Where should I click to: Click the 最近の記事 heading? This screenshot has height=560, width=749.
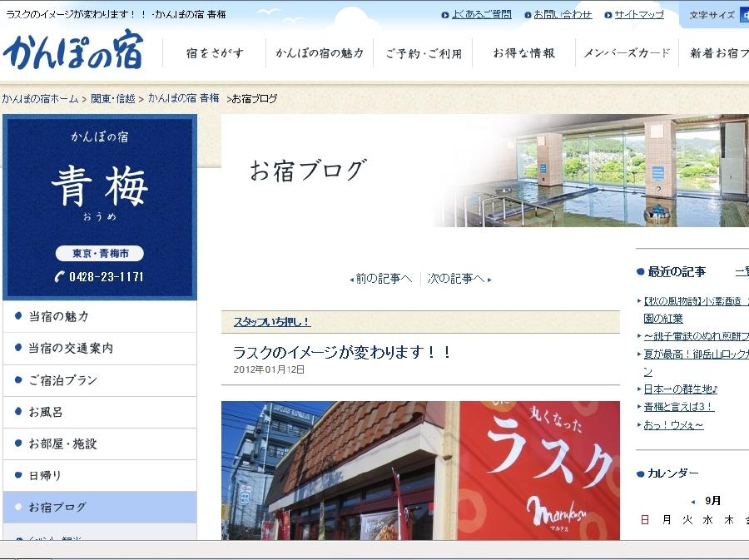tap(676, 271)
